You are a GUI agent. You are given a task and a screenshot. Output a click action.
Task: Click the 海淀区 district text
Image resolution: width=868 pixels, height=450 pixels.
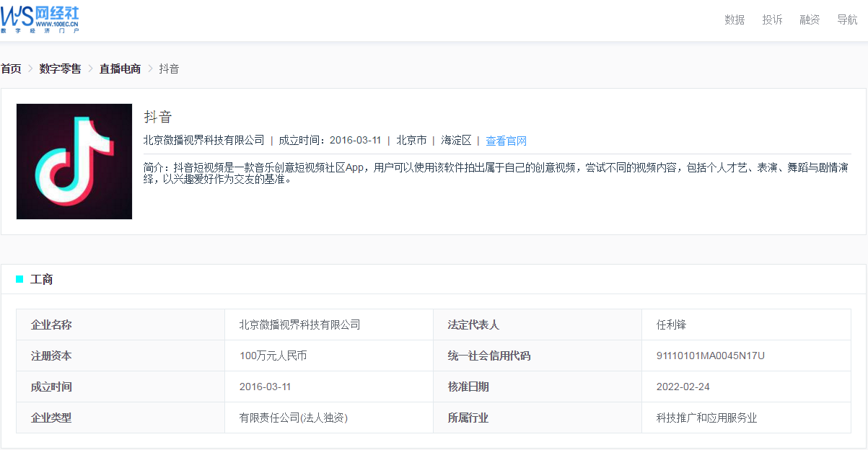pyautogui.click(x=456, y=140)
